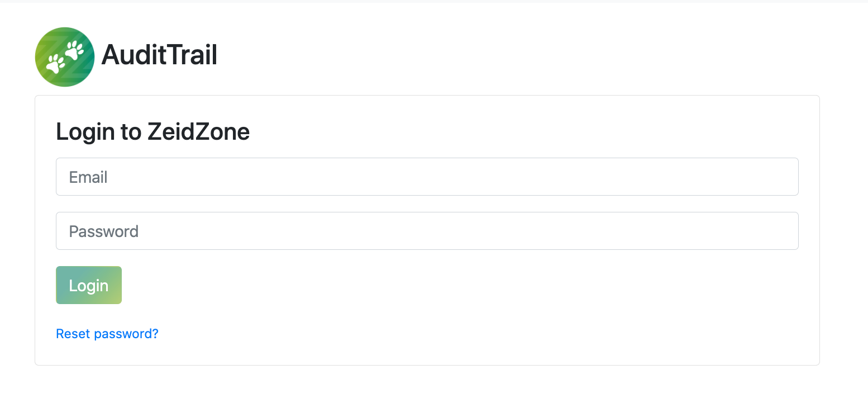The image size is (868, 398).
Task: Click the green paw print logo
Action: tap(65, 57)
